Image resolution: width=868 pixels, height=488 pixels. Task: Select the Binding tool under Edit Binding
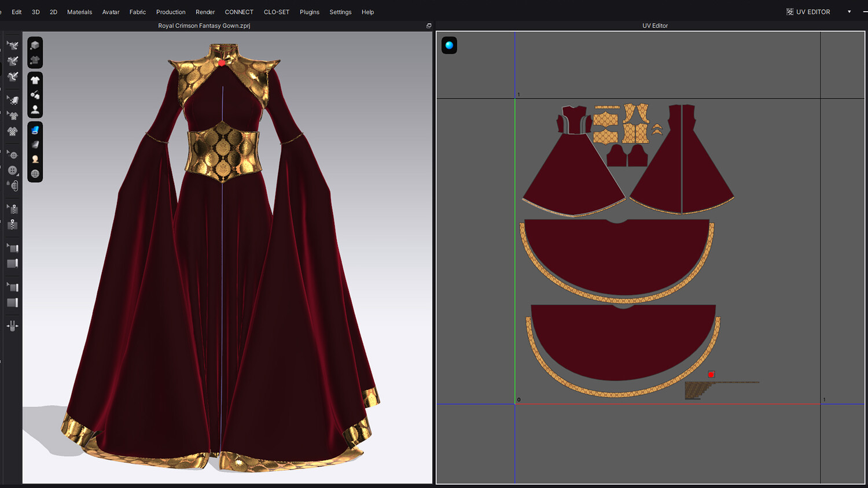pos(12,264)
